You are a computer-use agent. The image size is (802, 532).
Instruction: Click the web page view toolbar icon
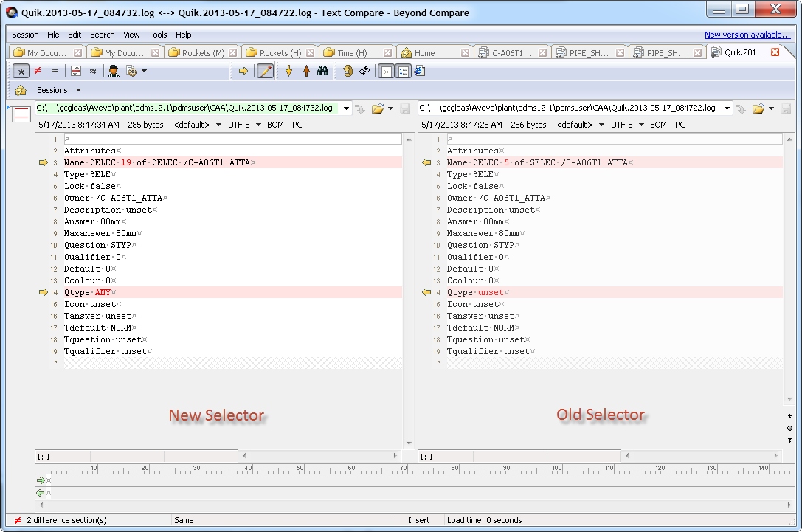[419, 71]
